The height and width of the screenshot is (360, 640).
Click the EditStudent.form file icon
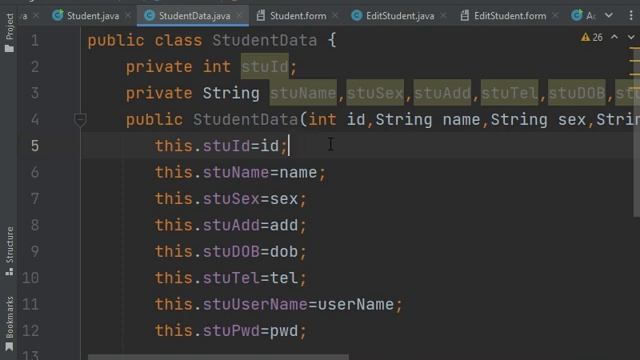point(464,16)
